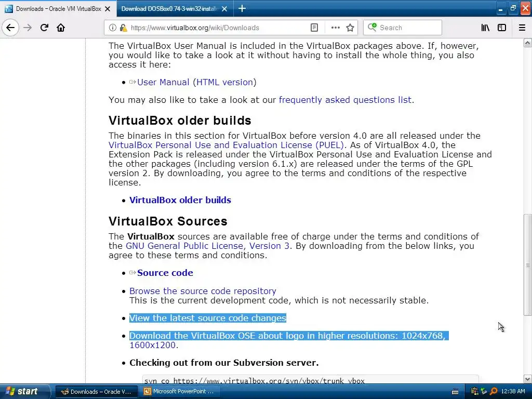The height and width of the screenshot is (399, 532).
Task: Click the on-screen keyboard tray icon
Action: click(455, 392)
